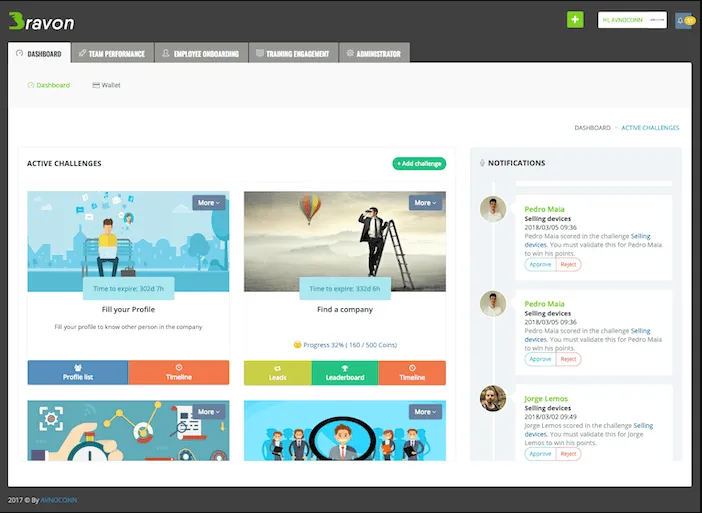Click the Find a company title
Viewport: 702px width, 513px height.
click(x=345, y=309)
